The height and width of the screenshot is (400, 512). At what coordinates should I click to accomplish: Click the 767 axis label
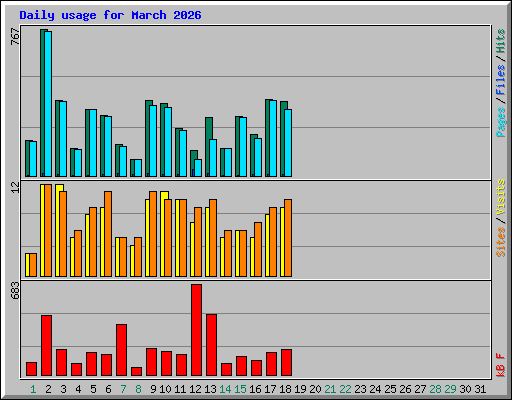pos(15,36)
